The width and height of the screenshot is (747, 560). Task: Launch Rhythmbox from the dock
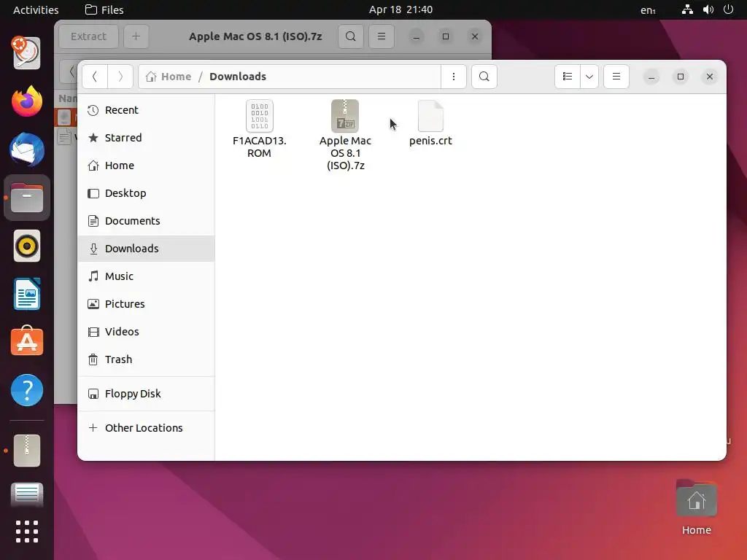point(27,246)
